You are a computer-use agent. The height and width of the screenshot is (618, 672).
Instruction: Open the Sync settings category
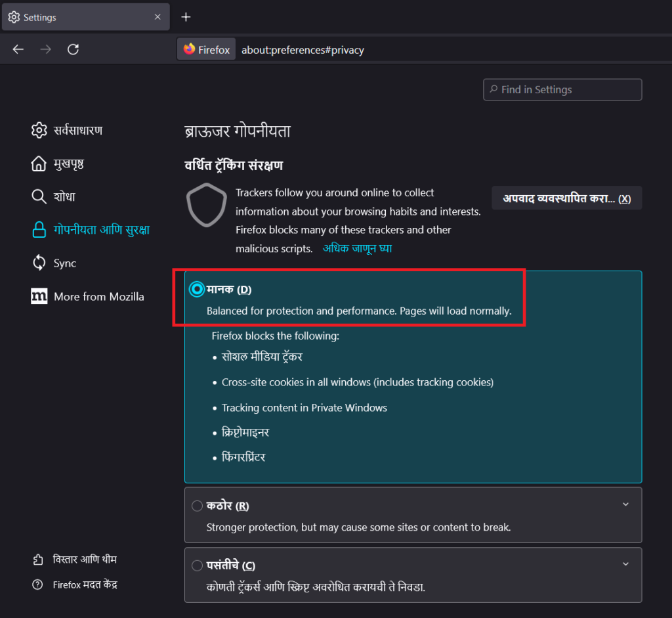65,263
